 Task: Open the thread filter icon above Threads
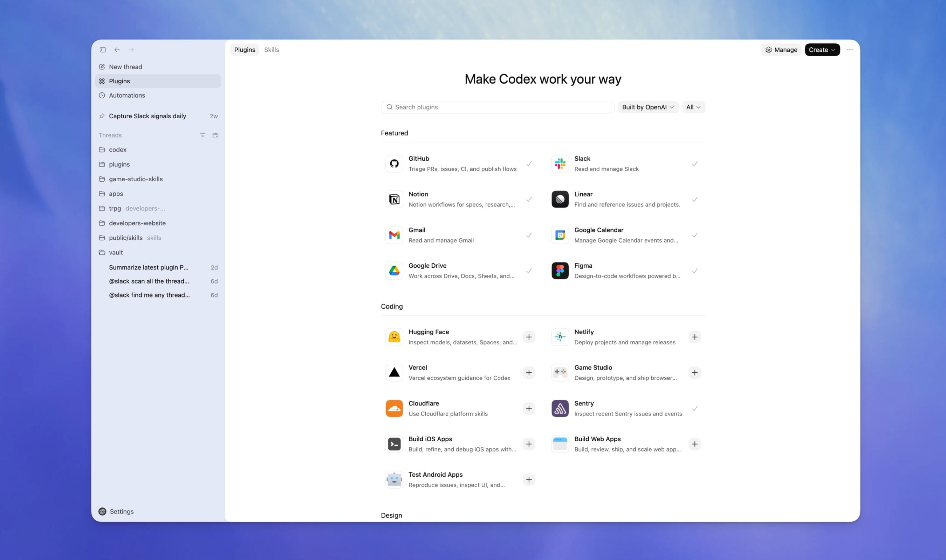[x=203, y=135]
